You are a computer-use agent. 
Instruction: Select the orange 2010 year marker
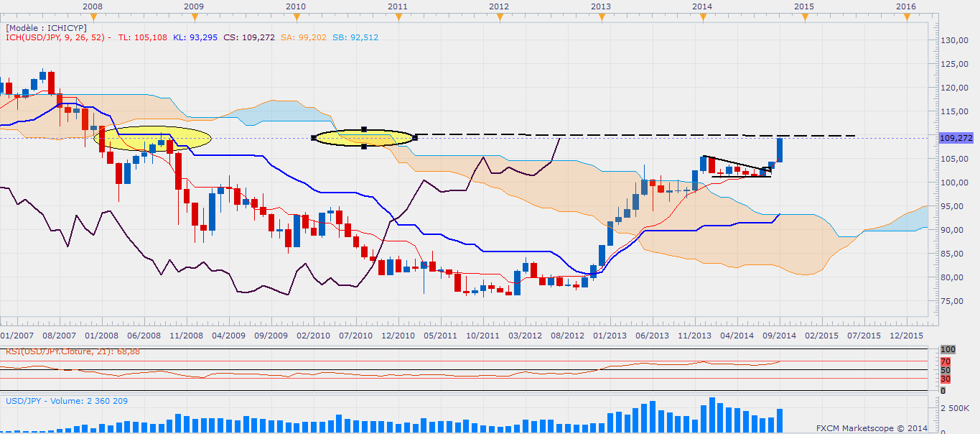296,17
